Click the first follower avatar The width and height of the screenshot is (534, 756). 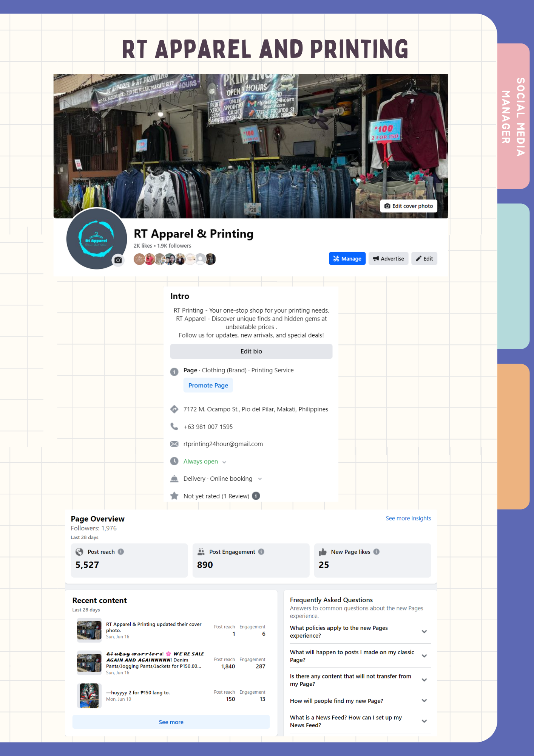tap(139, 259)
